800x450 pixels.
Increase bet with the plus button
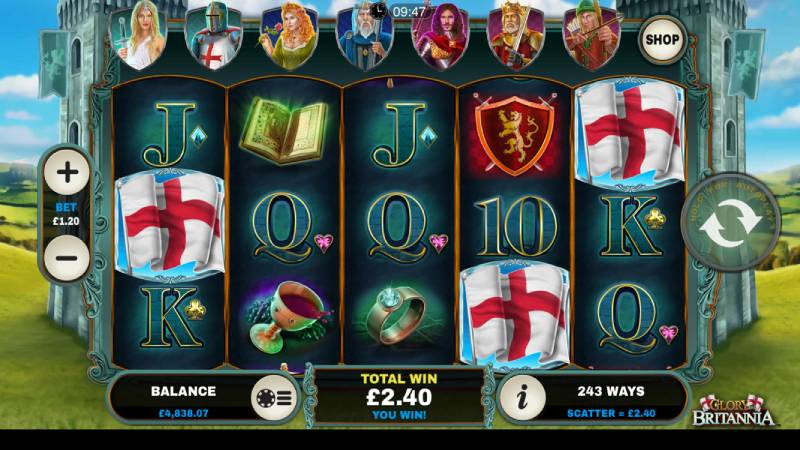(x=67, y=172)
